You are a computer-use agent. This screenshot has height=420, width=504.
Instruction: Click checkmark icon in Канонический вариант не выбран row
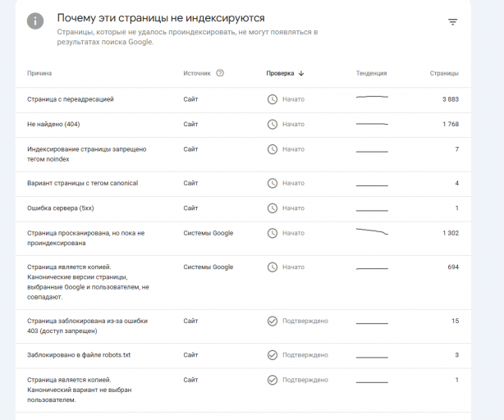(273, 380)
